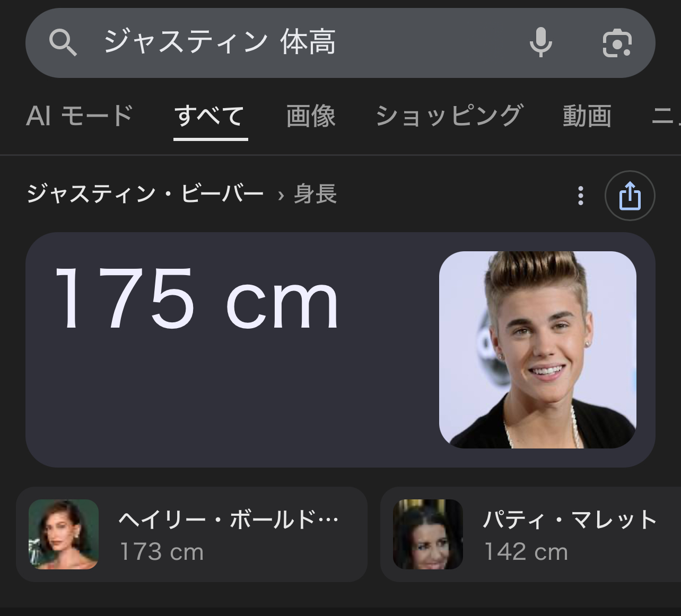Tap the magnifying glass search icon
681x616 pixels.
(63, 43)
